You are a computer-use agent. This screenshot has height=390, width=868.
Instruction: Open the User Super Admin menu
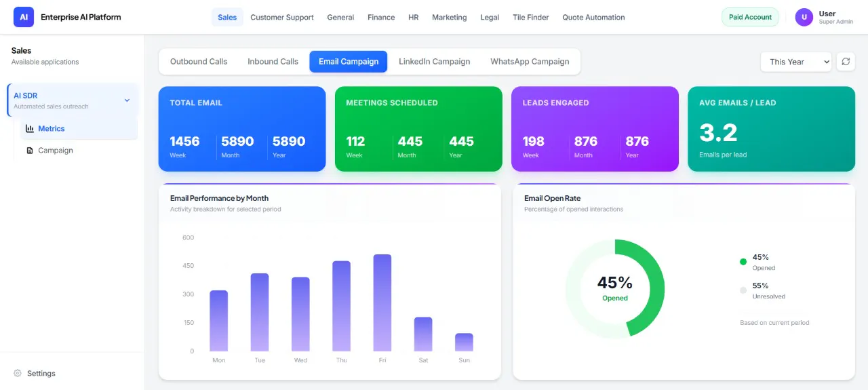pyautogui.click(x=825, y=17)
